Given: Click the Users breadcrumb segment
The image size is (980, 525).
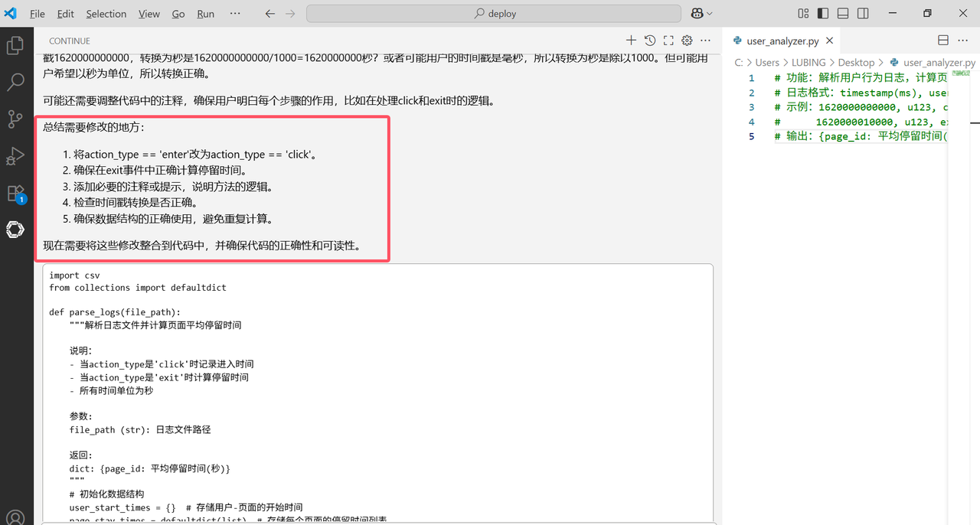Looking at the screenshot, I should point(767,63).
